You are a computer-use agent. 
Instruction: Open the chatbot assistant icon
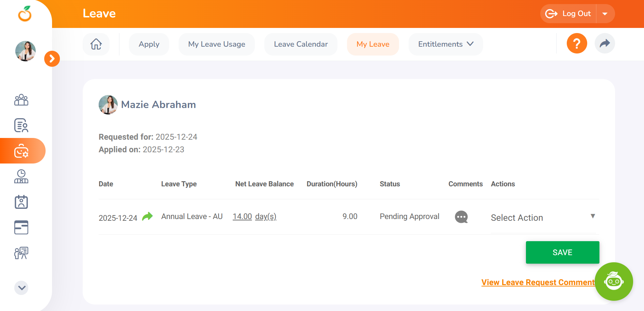[x=614, y=281]
